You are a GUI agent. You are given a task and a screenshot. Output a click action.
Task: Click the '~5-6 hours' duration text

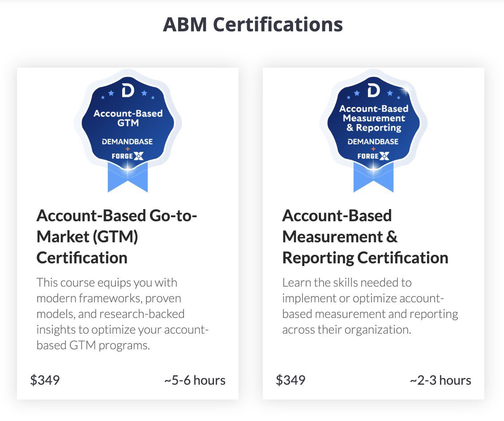click(x=195, y=380)
